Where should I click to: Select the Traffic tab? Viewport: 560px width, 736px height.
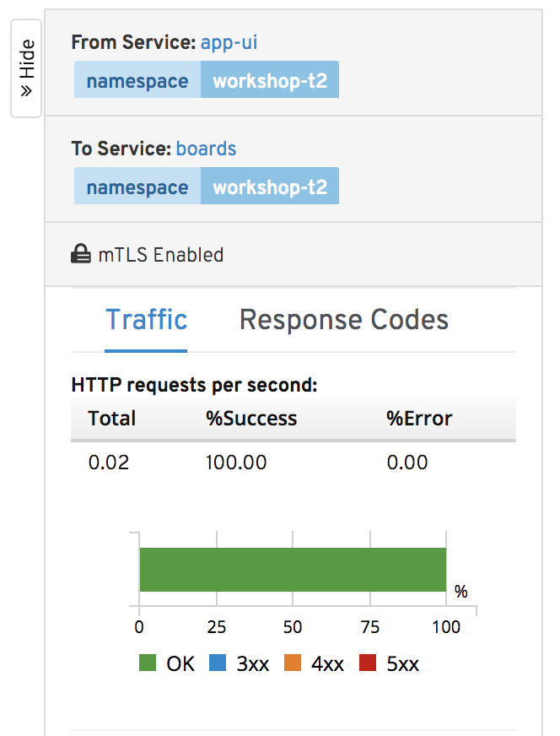tap(146, 320)
